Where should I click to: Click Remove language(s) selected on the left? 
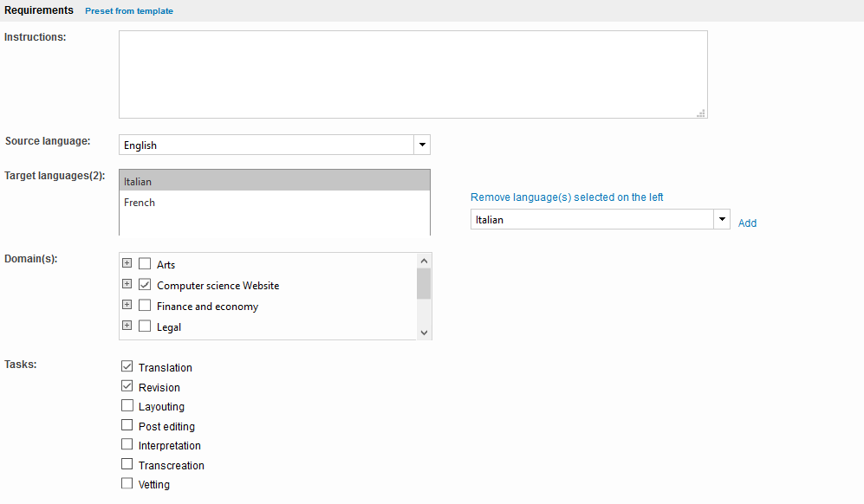[x=567, y=197]
